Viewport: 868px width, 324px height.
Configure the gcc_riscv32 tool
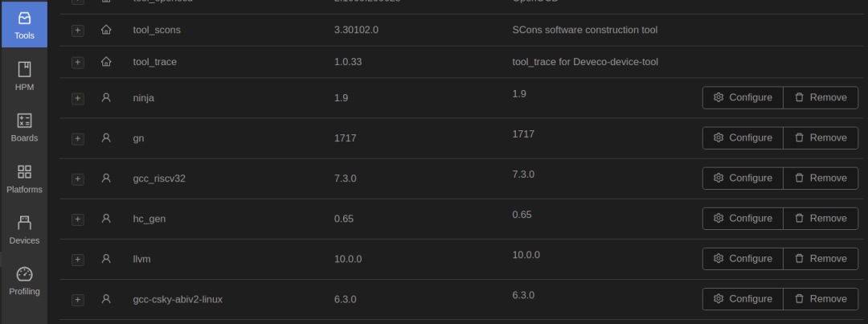point(743,178)
